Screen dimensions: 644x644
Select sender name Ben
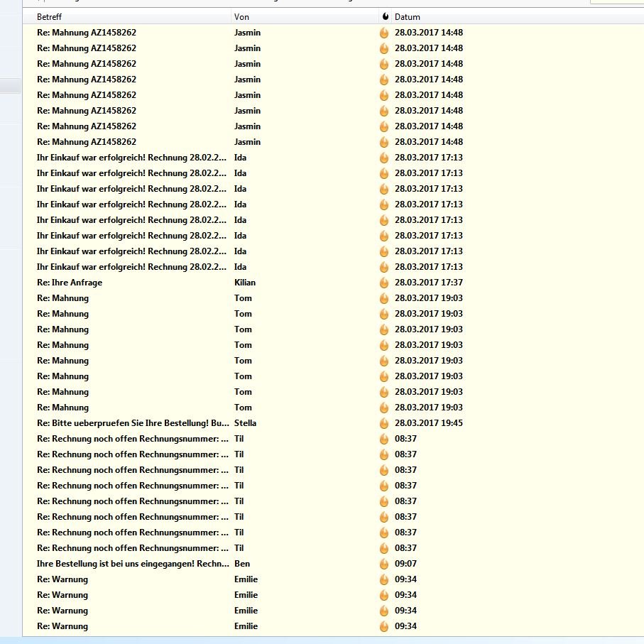click(x=242, y=564)
